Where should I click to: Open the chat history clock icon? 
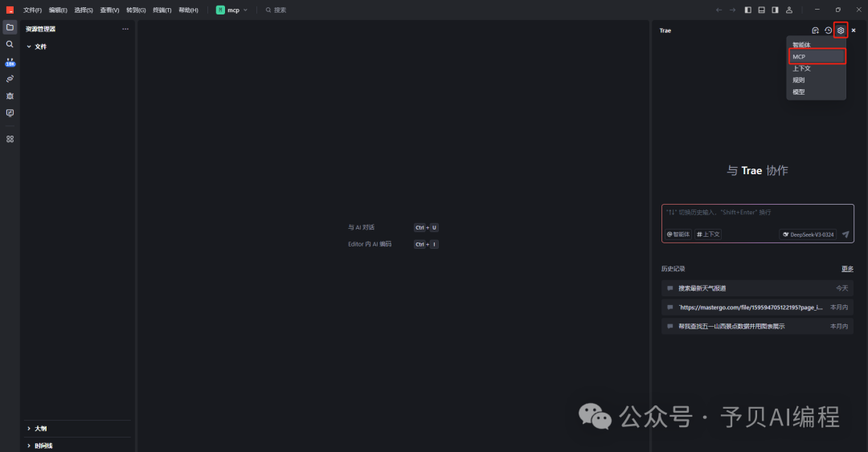[828, 31]
